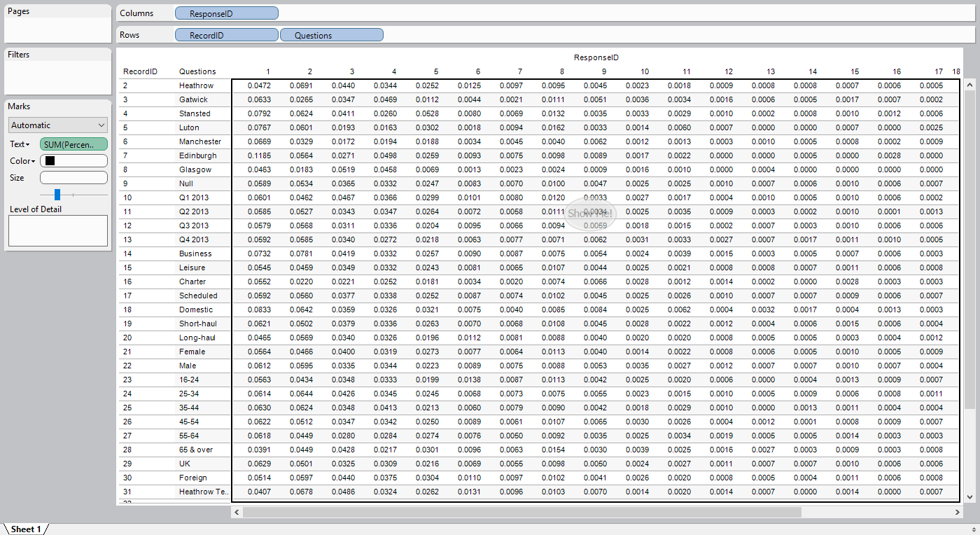This screenshot has height=535, width=980.
Task: Click cell value 0.0472 in Heathrow row
Action: (259, 85)
